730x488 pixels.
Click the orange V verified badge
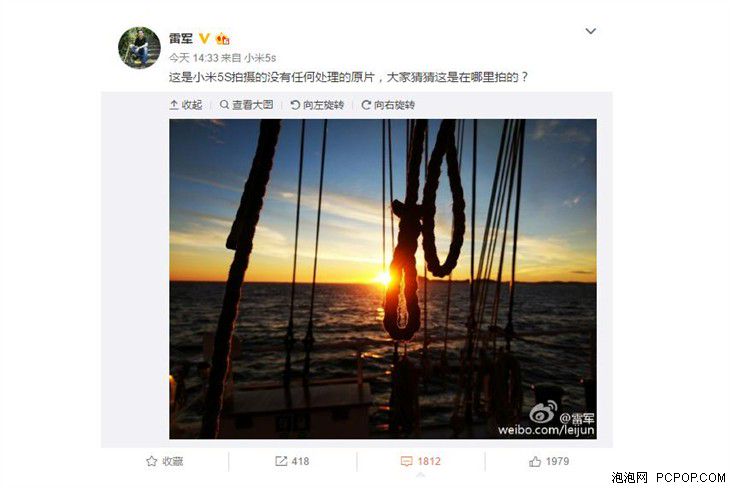point(204,38)
